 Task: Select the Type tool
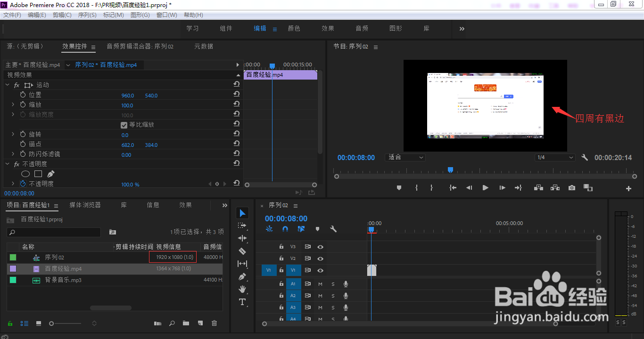coord(242,302)
